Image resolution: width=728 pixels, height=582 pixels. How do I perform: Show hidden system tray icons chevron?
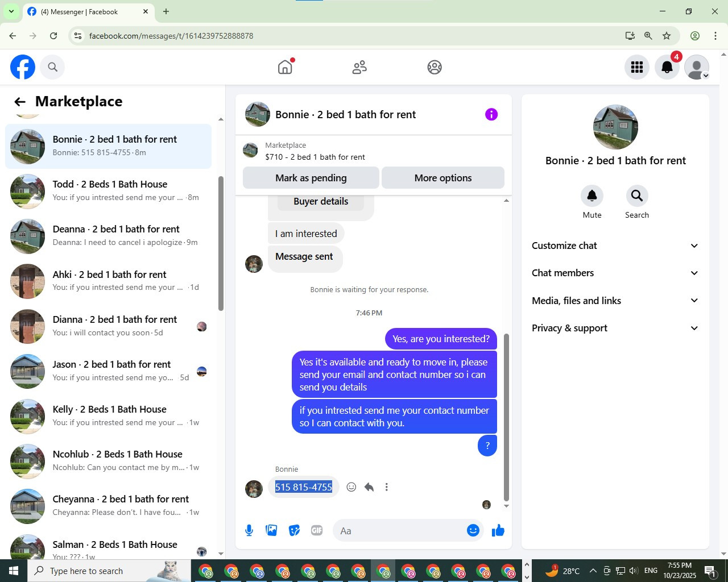pyautogui.click(x=593, y=571)
